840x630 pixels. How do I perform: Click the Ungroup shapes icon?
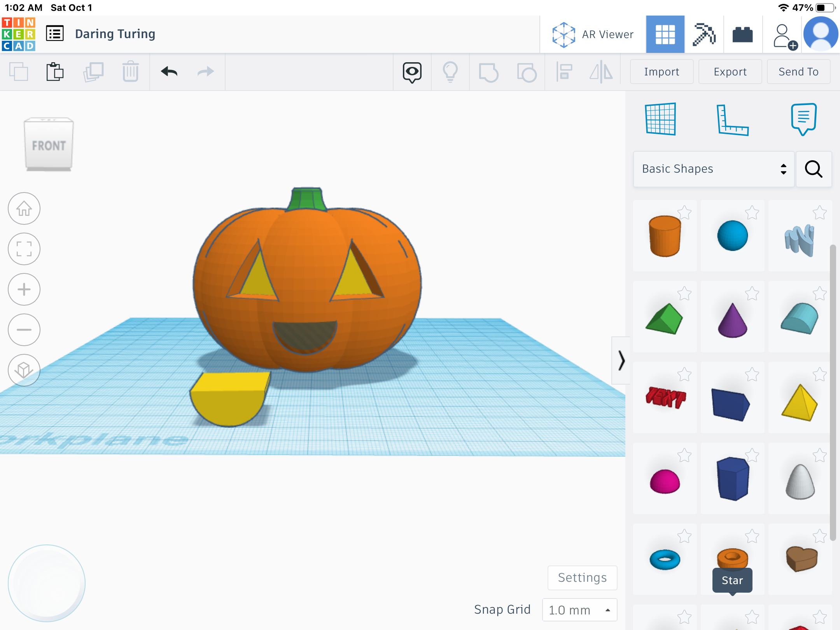[x=527, y=72]
